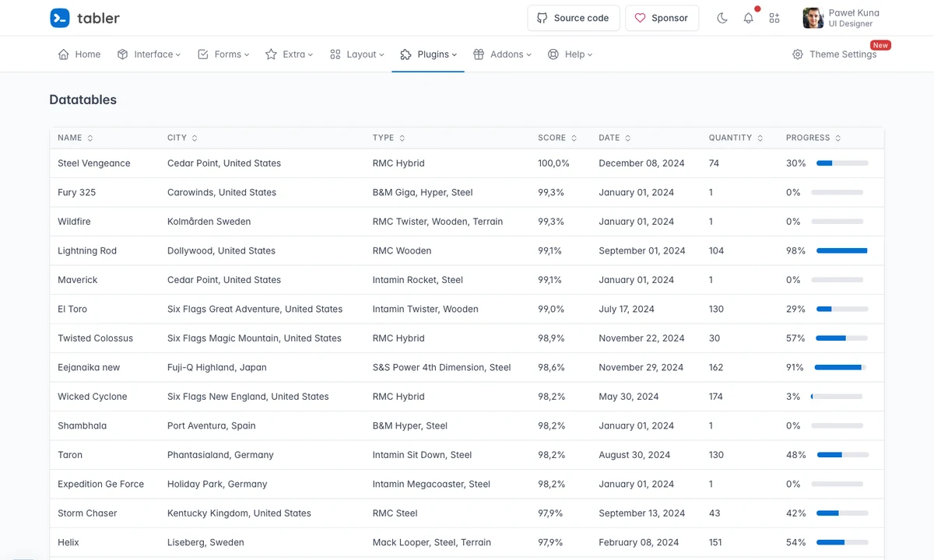Viewport: 934px width, 560px height.
Task: Go to Home in the navigation bar
Action: (79, 54)
